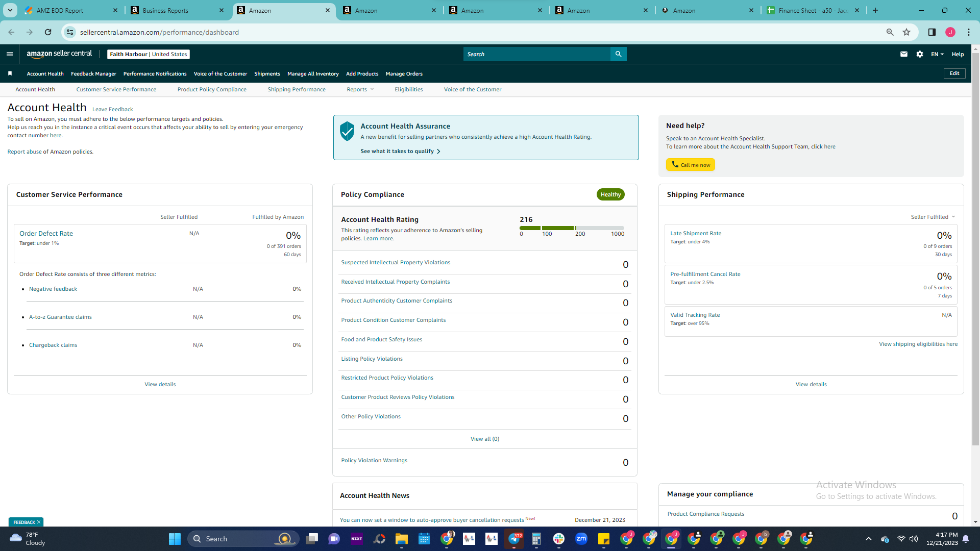Close the FEEDBACK widget
This screenshot has height=551, width=980.
[39, 522]
